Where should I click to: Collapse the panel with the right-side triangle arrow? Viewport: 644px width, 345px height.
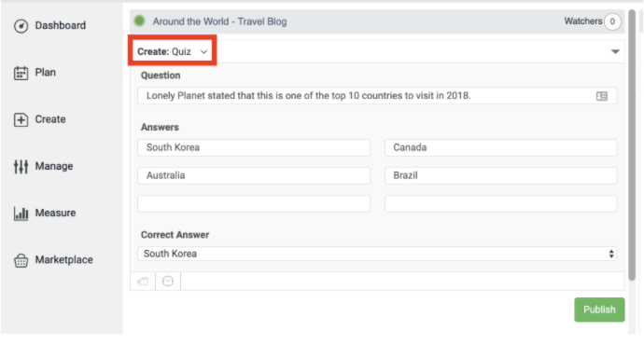point(615,51)
